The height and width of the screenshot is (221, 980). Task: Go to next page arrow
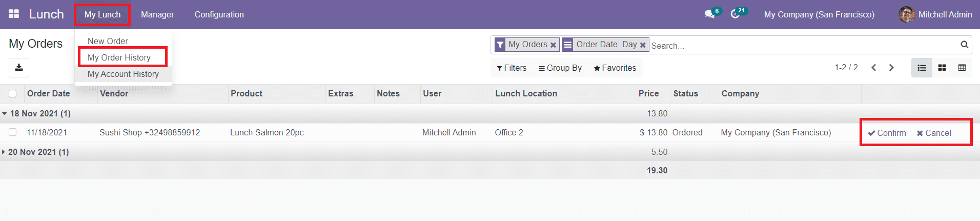point(891,68)
